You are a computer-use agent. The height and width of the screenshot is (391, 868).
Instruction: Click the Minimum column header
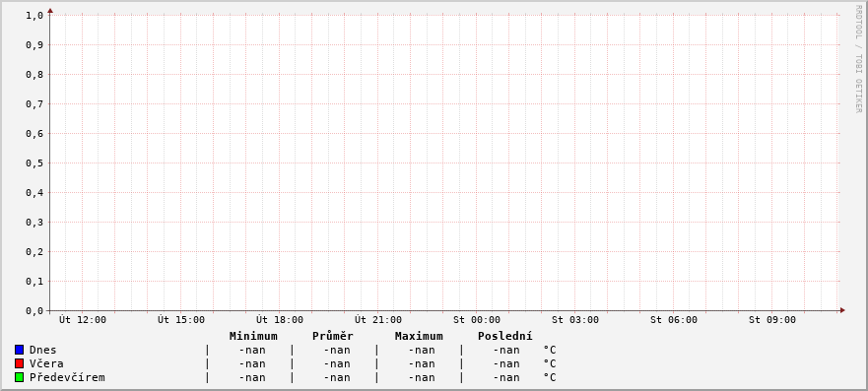click(x=253, y=336)
